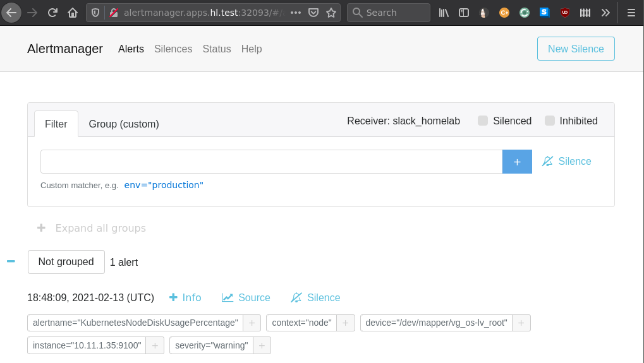Add alertname label to filter
This screenshot has height=363, width=644.
pos(252,323)
